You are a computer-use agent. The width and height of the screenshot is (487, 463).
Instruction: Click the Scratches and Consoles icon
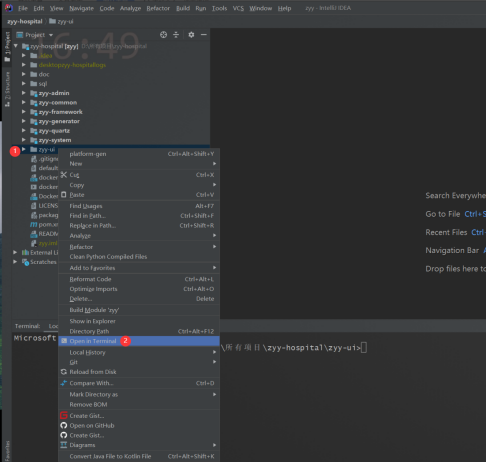click(x=25, y=262)
